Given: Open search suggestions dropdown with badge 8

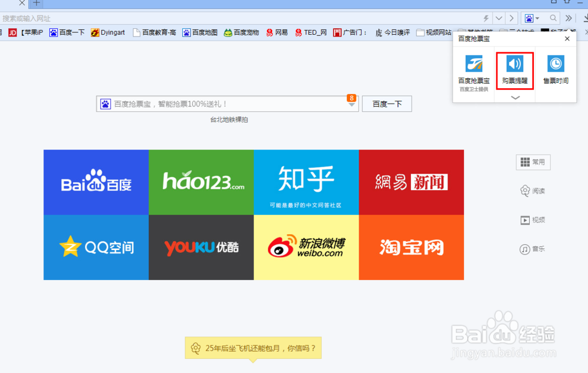Looking at the screenshot, I should point(352,101).
